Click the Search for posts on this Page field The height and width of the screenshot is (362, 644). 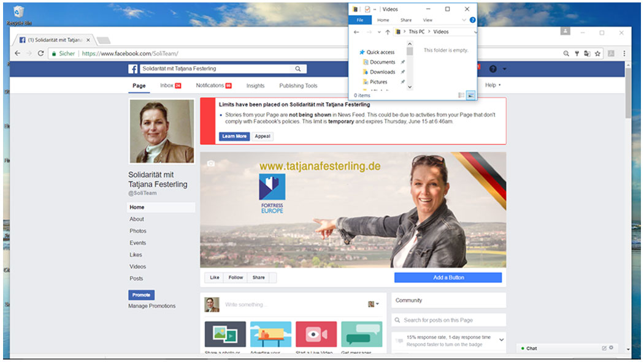tap(448, 320)
